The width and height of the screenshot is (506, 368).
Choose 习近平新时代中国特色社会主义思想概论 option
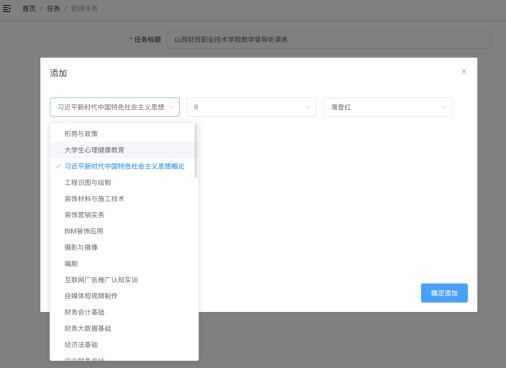click(123, 166)
